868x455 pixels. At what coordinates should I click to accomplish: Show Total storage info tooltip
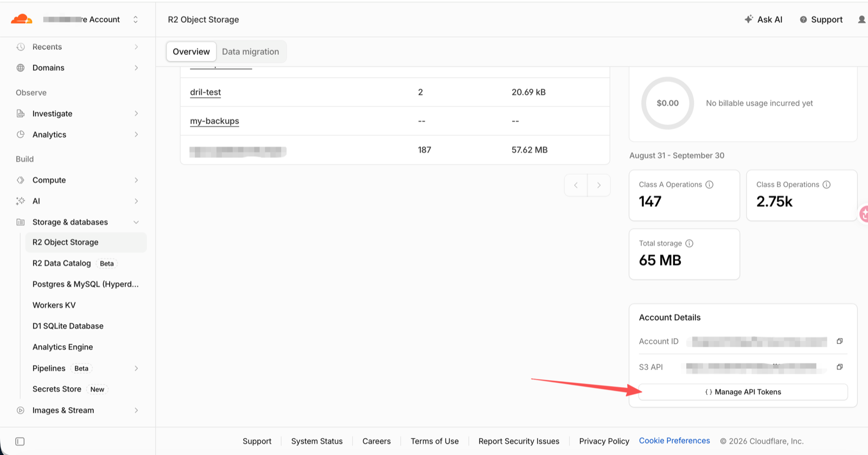pos(689,243)
